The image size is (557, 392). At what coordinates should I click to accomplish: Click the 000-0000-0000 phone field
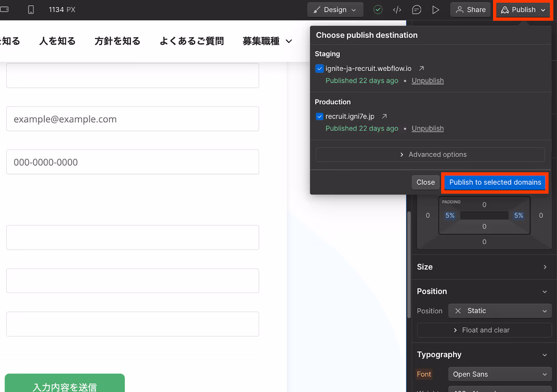coord(133,162)
